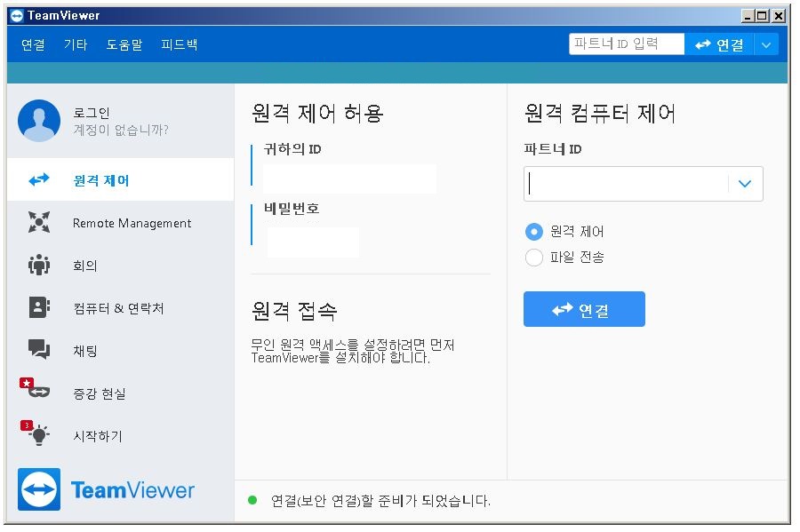Click the green connection status dot
Image resolution: width=800 pixels, height=532 pixels.
[x=252, y=500]
